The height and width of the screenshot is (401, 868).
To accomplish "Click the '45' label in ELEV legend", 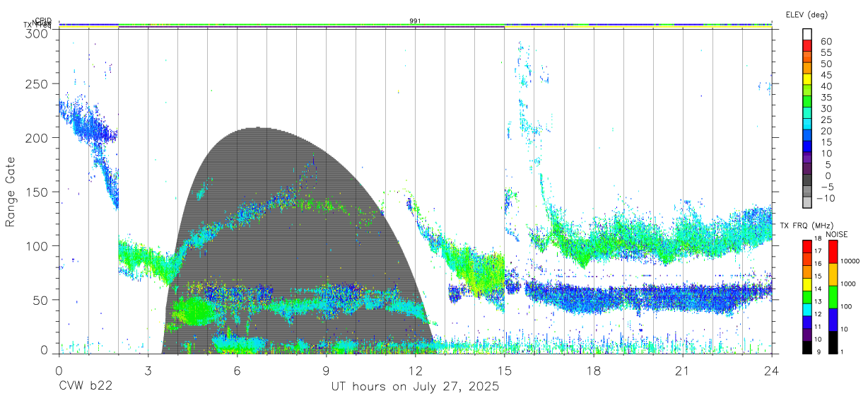I will [826, 75].
